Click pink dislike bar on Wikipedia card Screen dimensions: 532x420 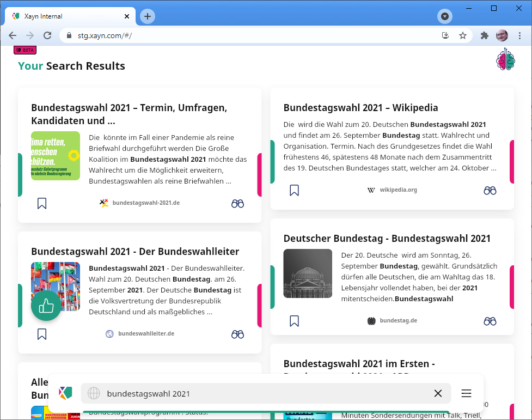(x=512, y=162)
